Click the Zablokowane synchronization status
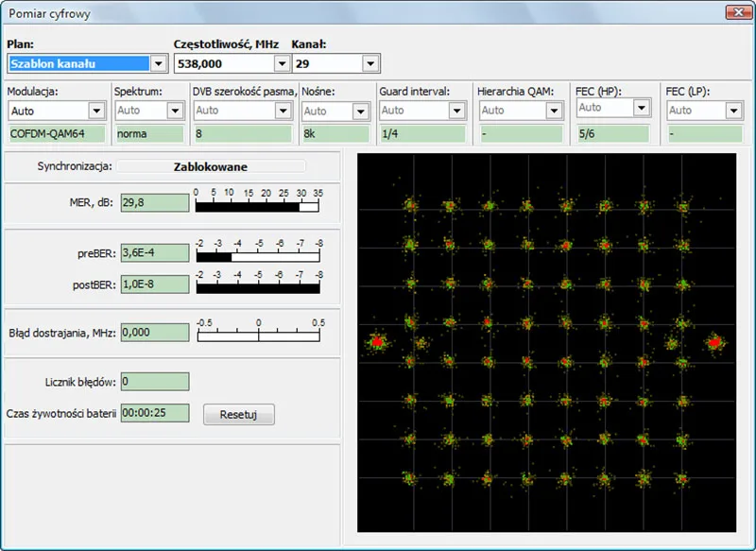 [211, 166]
